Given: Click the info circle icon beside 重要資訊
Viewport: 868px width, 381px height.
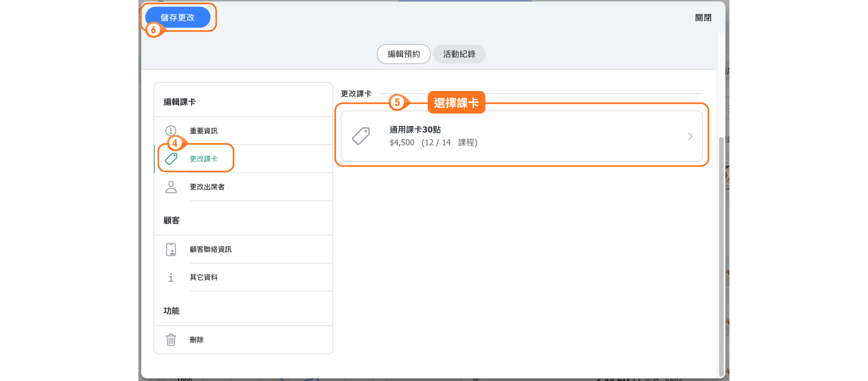Looking at the screenshot, I should (171, 130).
